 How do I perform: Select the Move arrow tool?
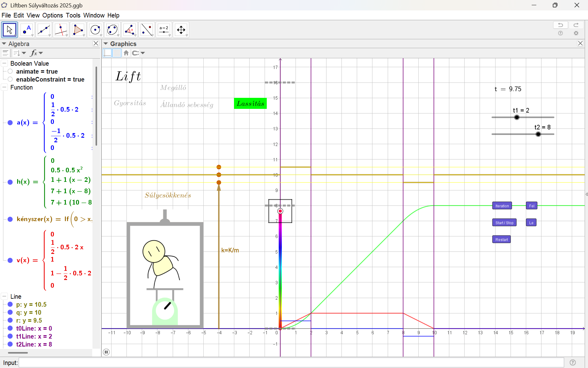click(9, 30)
